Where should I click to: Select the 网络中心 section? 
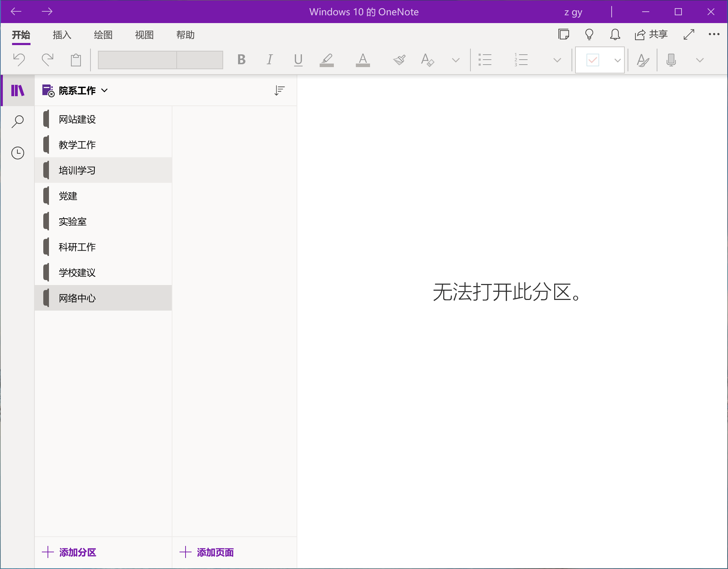click(103, 298)
